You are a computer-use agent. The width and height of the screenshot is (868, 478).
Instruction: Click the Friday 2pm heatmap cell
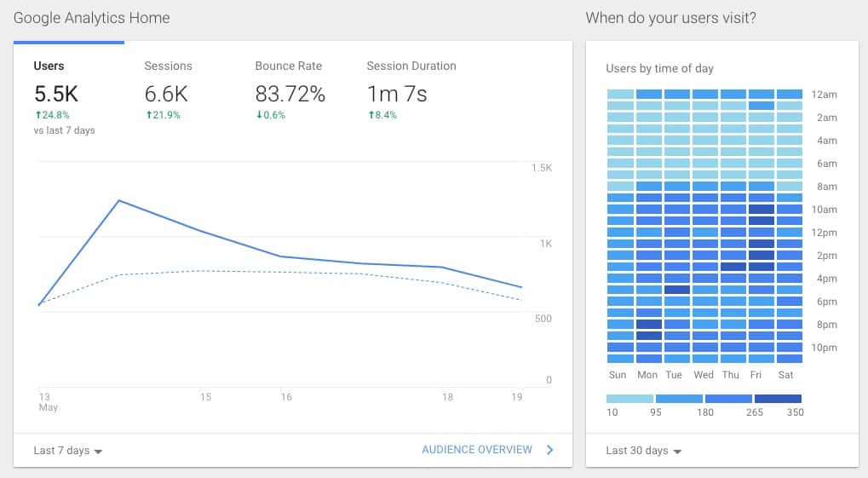tap(762, 256)
